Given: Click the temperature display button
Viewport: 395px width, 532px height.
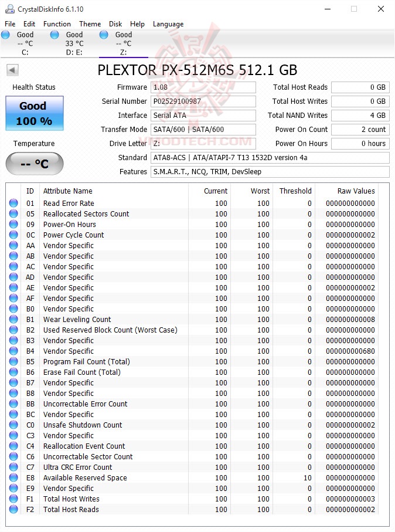Looking at the screenshot, I should [34, 164].
